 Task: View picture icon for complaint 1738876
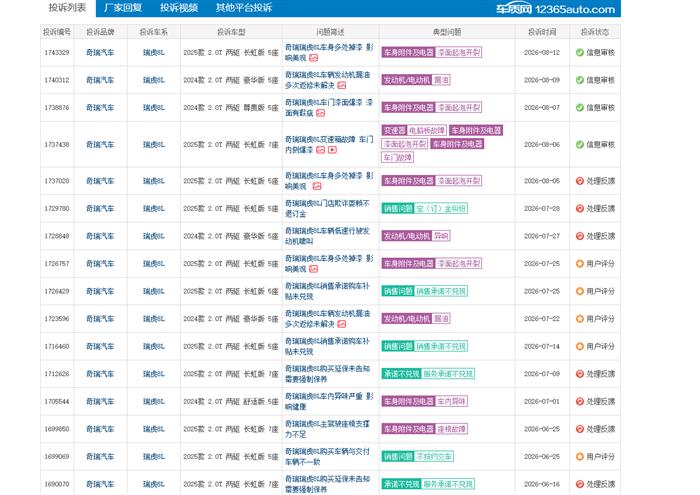321,113
